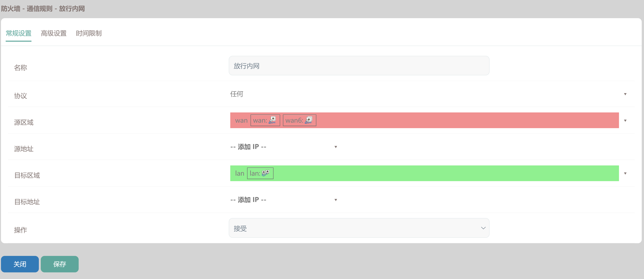Open the 时间限制 tab
This screenshot has width=644, height=279.
pos(89,33)
